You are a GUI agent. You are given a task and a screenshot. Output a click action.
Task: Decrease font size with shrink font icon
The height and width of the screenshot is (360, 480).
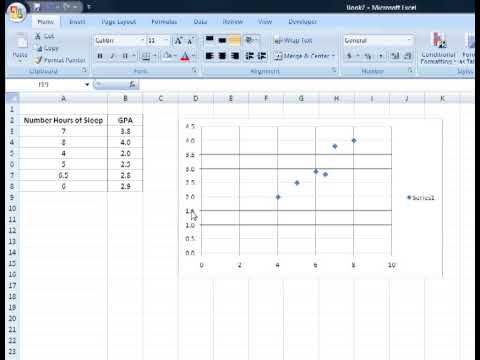click(x=190, y=41)
